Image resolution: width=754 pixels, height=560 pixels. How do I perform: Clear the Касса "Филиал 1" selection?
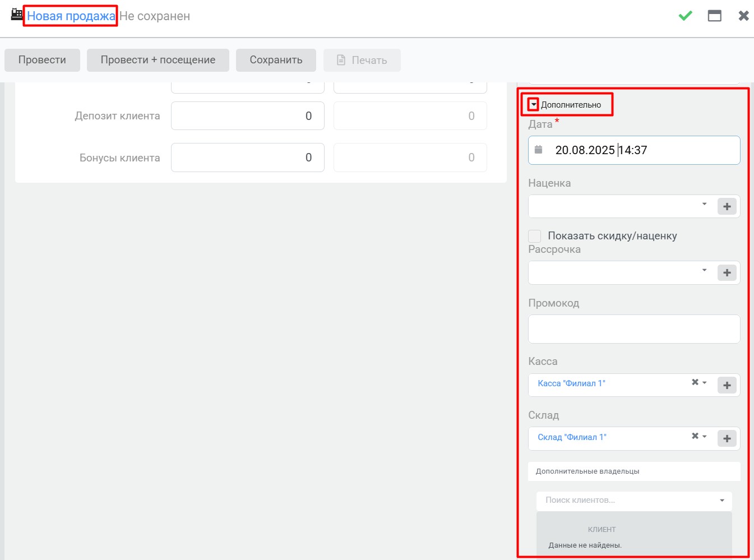[695, 382]
